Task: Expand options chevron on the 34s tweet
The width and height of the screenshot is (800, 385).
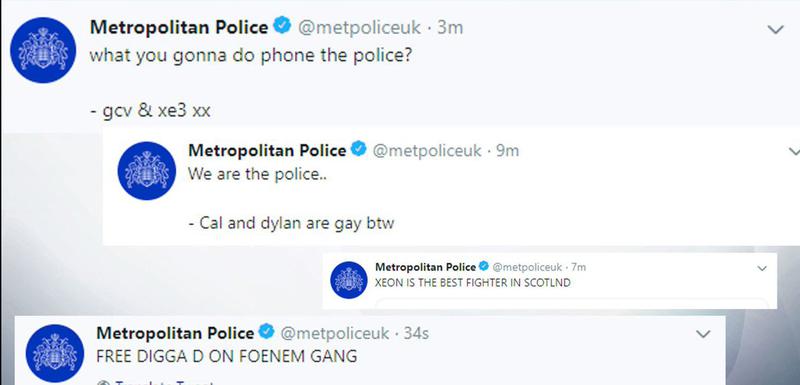Action: (x=703, y=335)
